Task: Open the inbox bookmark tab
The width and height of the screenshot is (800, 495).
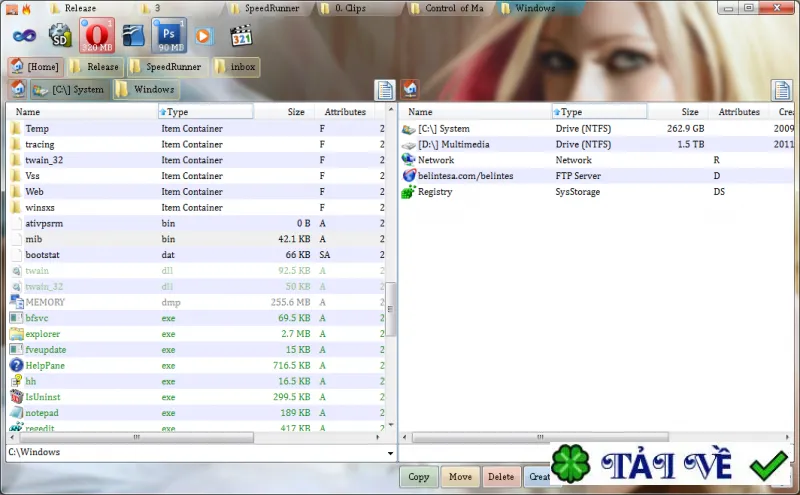Action: (x=236, y=67)
